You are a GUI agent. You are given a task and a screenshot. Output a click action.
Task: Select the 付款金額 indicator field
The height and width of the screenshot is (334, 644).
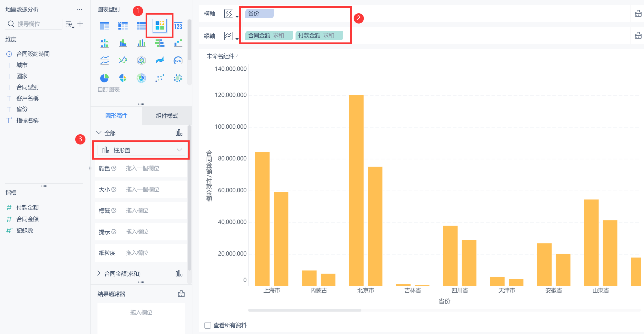[x=27, y=208]
